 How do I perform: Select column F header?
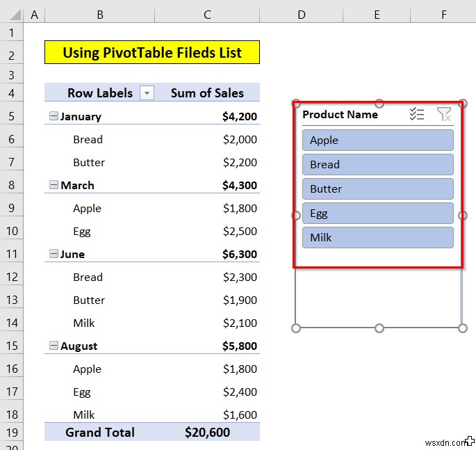point(443,15)
